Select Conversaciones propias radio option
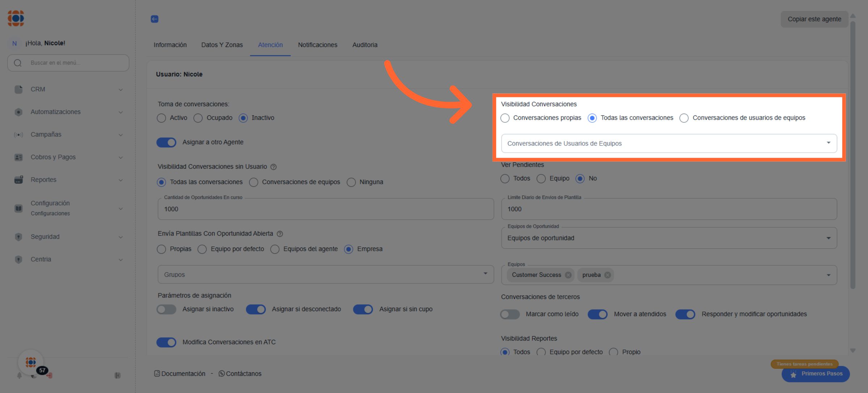The height and width of the screenshot is (393, 868). click(x=505, y=118)
